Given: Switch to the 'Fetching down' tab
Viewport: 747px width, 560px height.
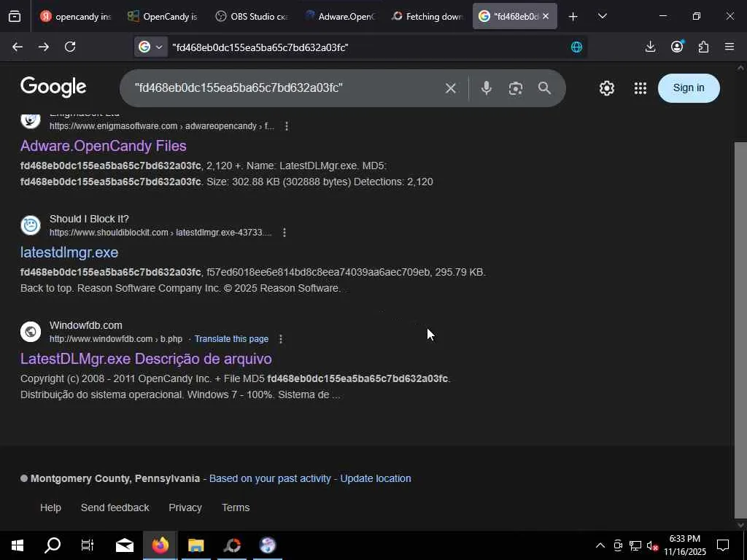Looking at the screenshot, I should point(426,17).
